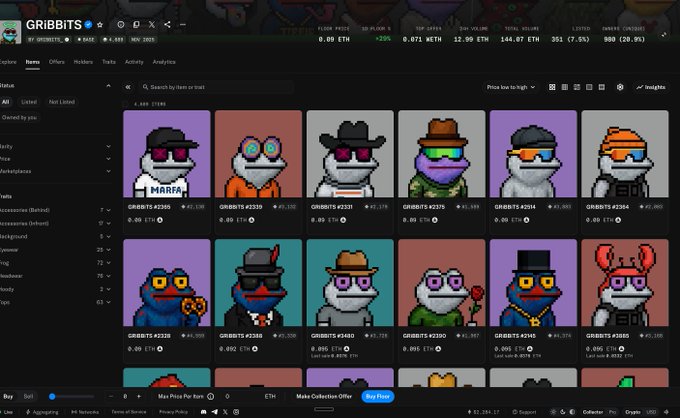The height and width of the screenshot is (418, 680).
Task: Expand the Marketplaces filter section
Action: click(55, 171)
